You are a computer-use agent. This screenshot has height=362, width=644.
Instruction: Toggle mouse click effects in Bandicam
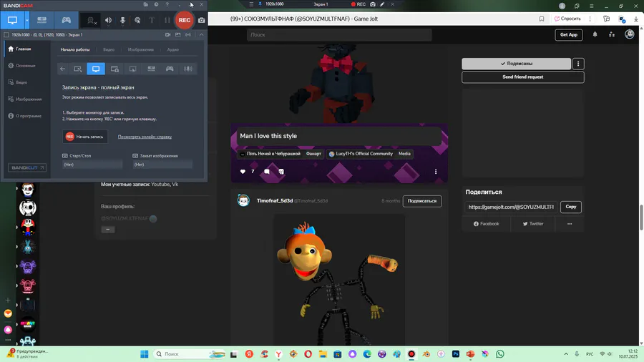pos(137,20)
